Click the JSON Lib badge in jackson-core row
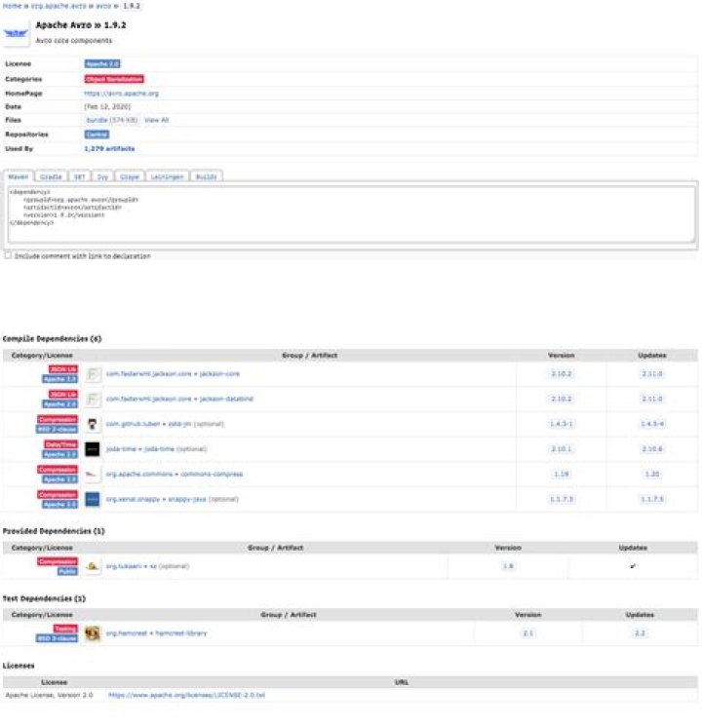The image size is (702, 728). 63,369
